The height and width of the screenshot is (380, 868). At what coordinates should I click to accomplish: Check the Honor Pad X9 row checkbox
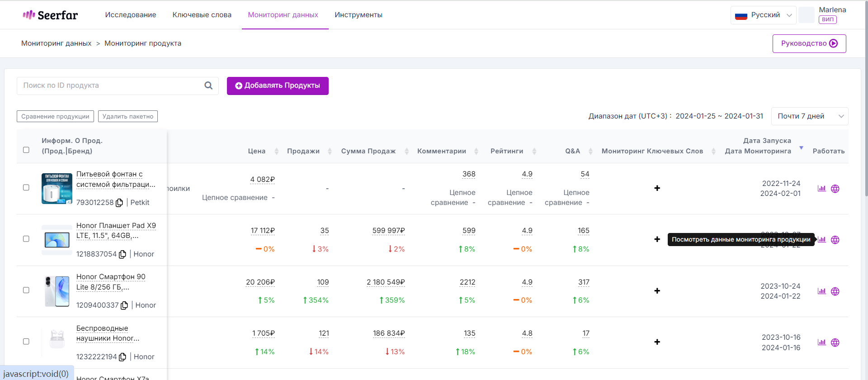coord(26,239)
